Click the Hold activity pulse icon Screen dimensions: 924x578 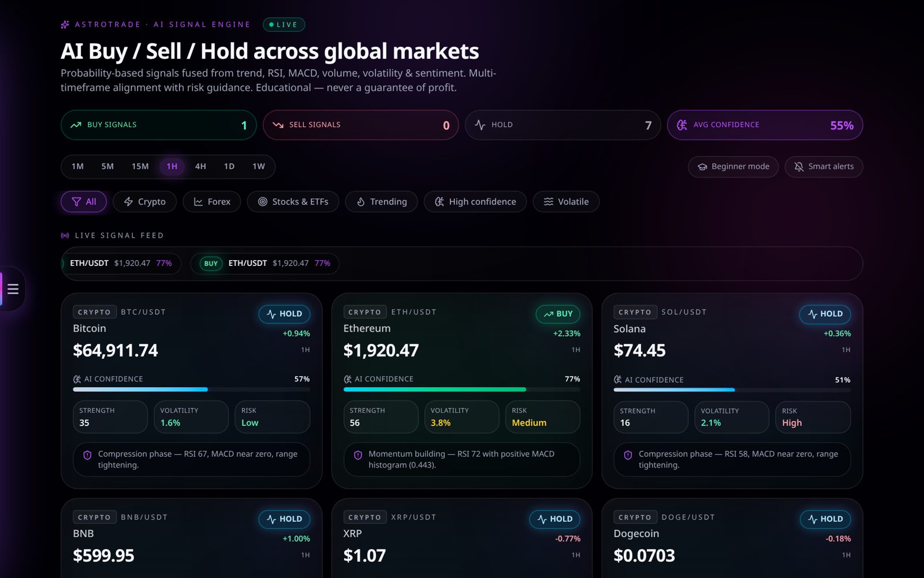480,125
